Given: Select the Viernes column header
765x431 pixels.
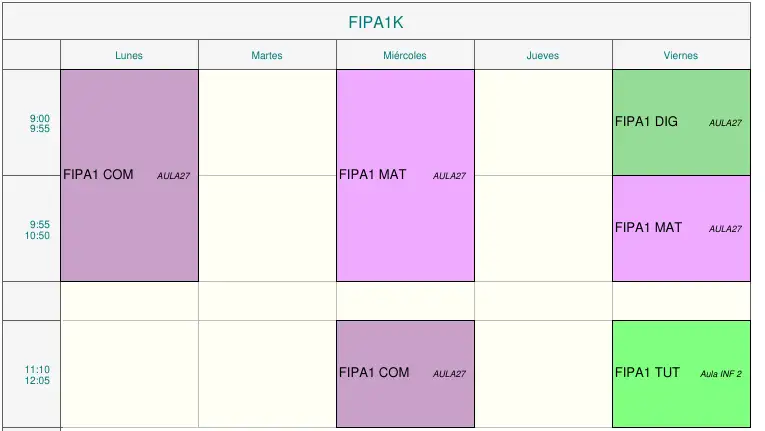Looking at the screenshot, I should [681, 55].
